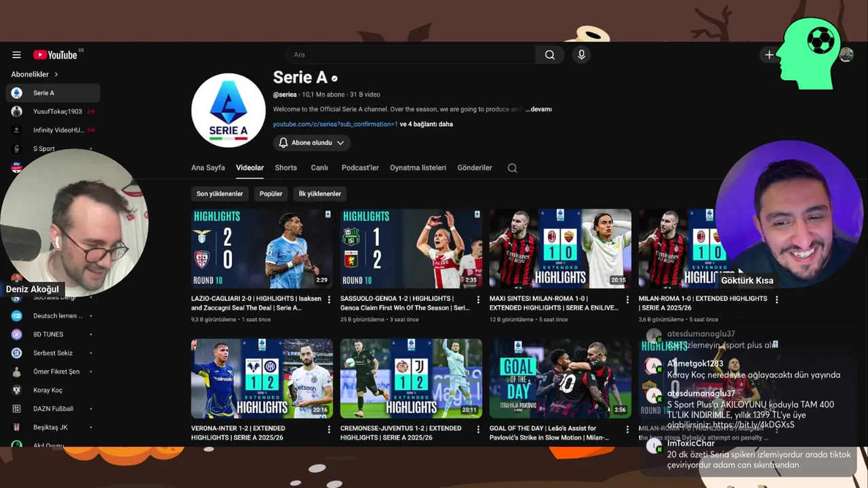868x488 pixels.
Task: Click the create plus icon
Action: (769, 55)
